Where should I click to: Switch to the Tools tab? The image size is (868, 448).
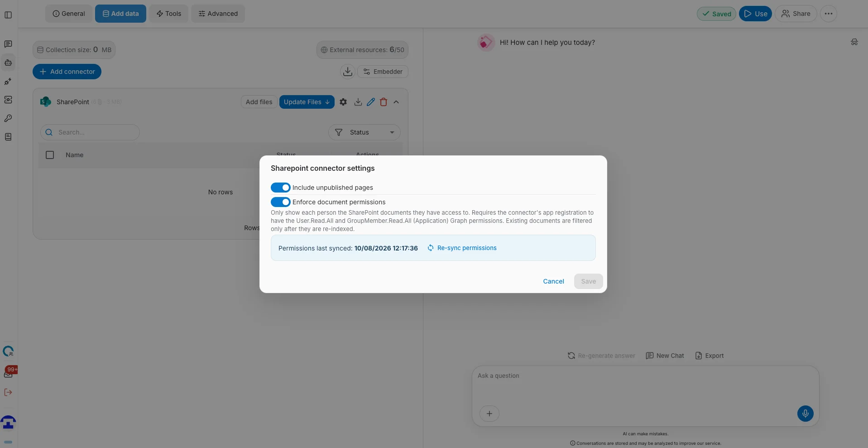(169, 14)
